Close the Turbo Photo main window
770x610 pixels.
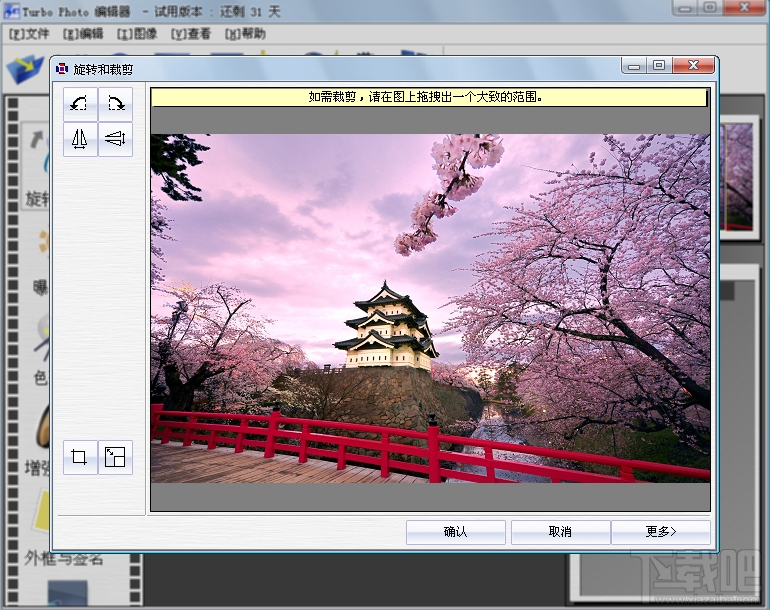(x=744, y=8)
